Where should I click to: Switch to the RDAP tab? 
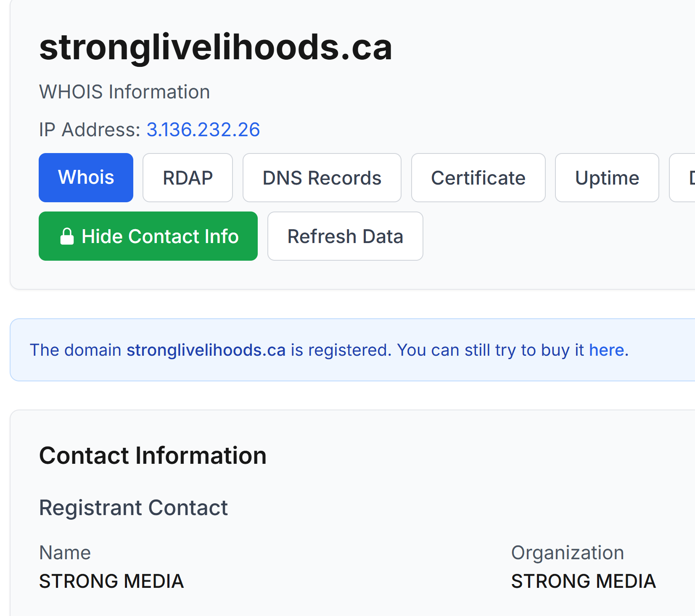[188, 177]
